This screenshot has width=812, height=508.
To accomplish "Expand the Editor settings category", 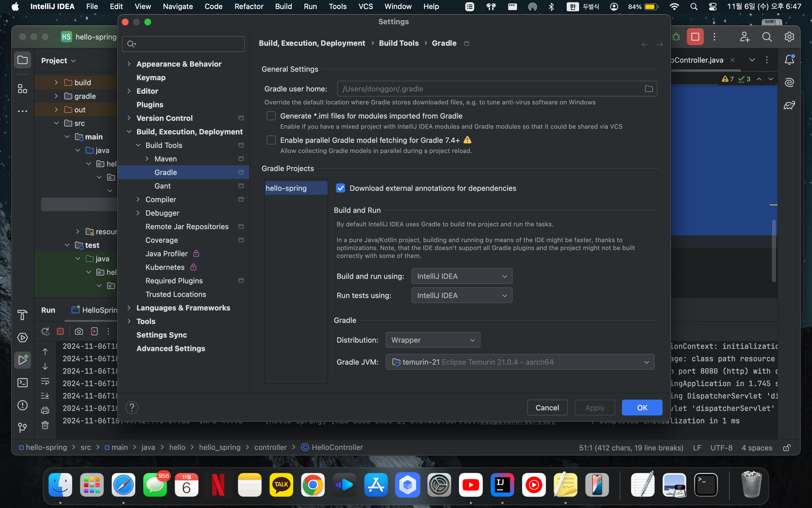I will click(x=129, y=91).
